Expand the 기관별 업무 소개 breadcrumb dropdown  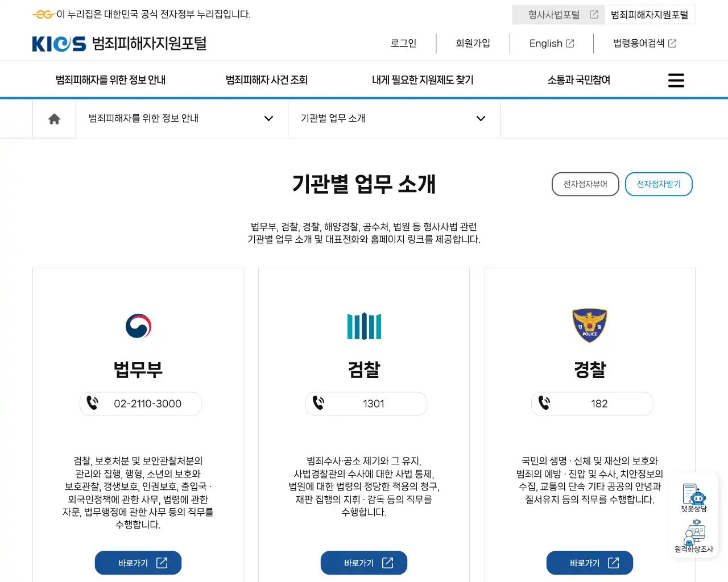(394, 119)
